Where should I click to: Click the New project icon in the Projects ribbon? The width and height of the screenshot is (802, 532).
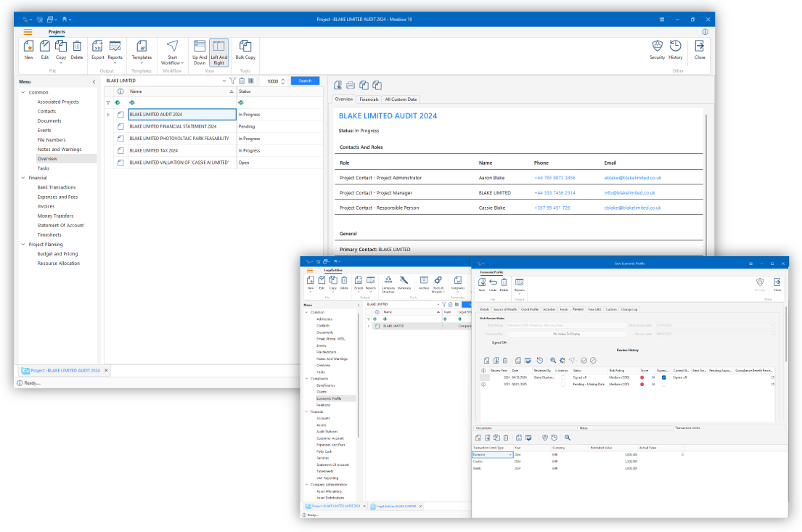28,47
